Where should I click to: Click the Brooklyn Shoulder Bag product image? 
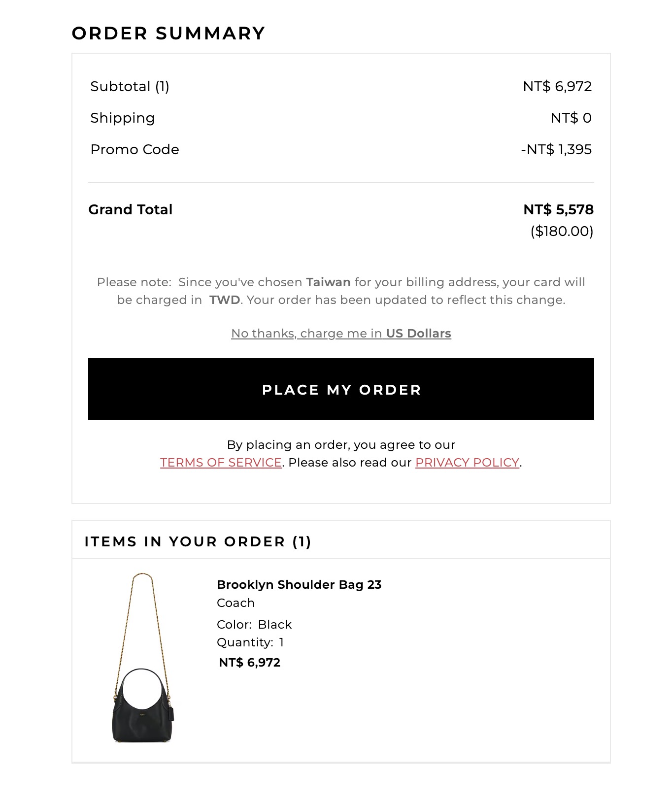click(142, 658)
